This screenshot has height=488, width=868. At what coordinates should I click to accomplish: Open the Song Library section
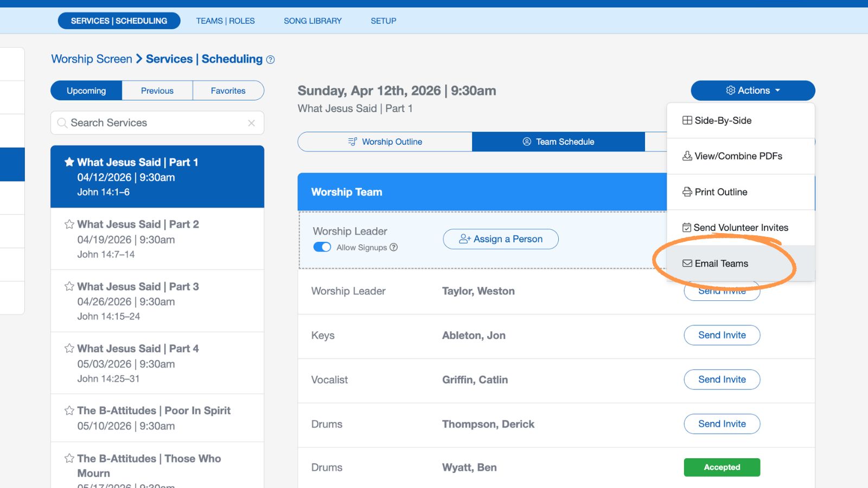pyautogui.click(x=312, y=21)
